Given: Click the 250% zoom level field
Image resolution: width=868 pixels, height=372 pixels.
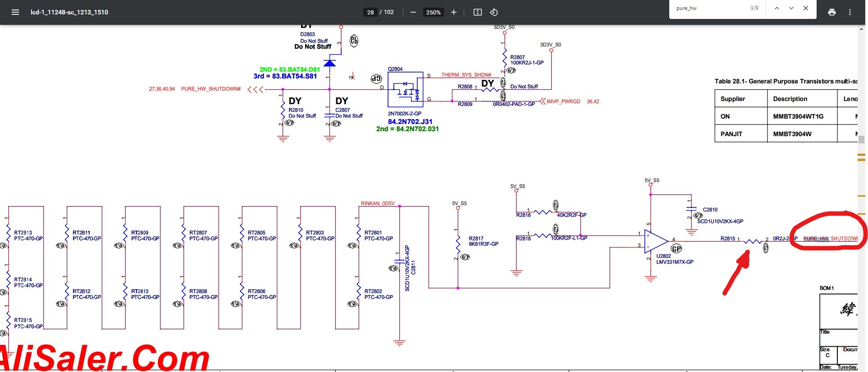Looking at the screenshot, I should [433, 12].
